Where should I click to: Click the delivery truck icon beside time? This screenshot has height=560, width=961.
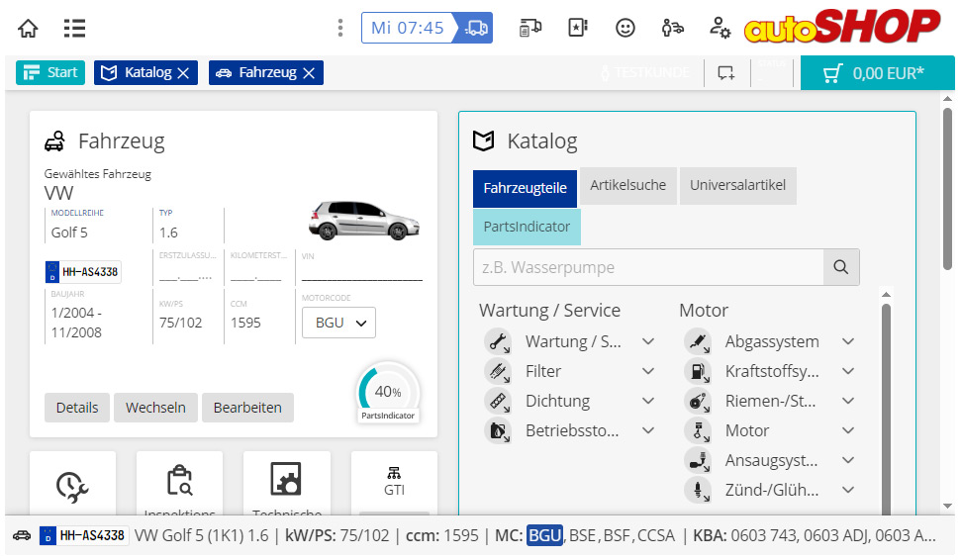pos(476,28)
